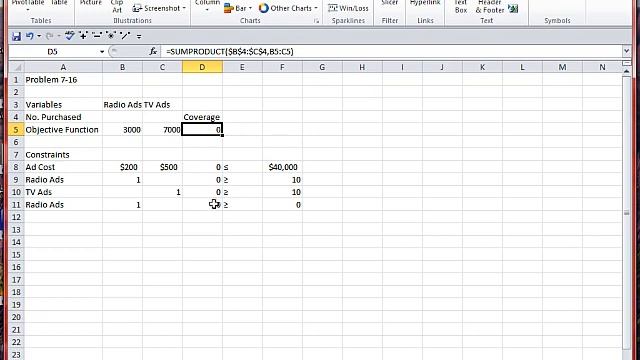Select column F header

coord(282,67)
